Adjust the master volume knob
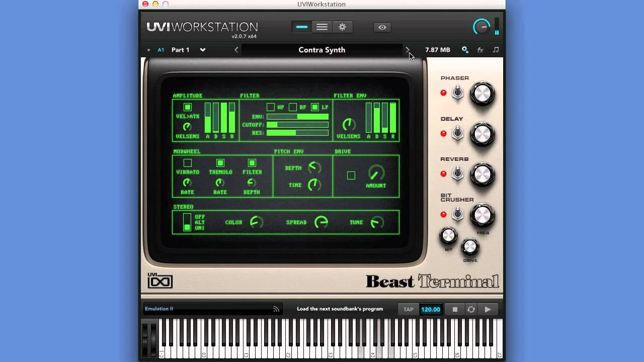The height and width of the screenshot is (362, 644). point(481,27)
